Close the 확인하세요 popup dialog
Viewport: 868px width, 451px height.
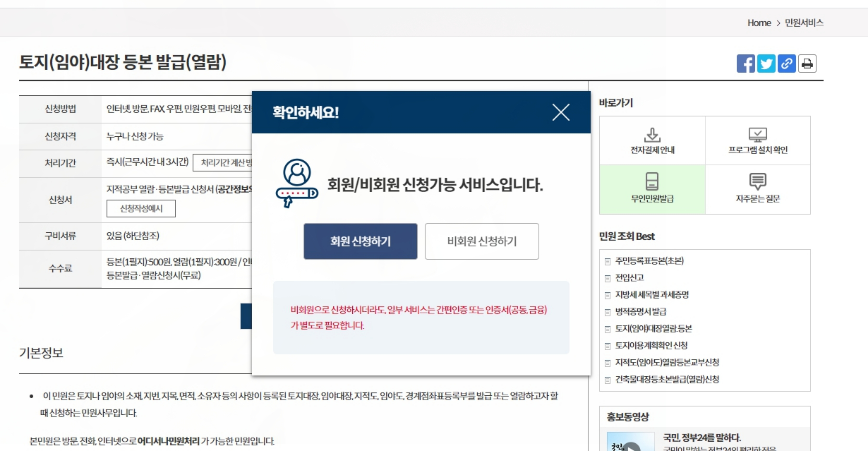point(561,112)
